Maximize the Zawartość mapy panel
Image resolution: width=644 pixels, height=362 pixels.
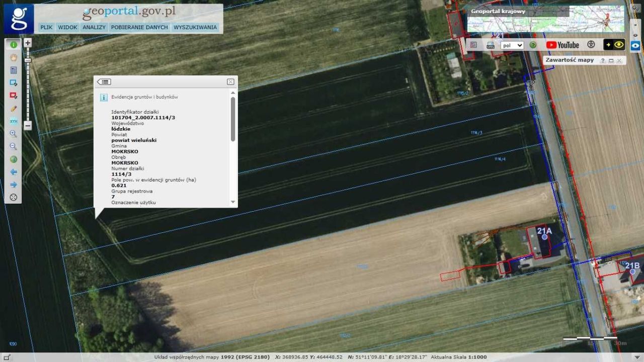click(x=611, y=60)
